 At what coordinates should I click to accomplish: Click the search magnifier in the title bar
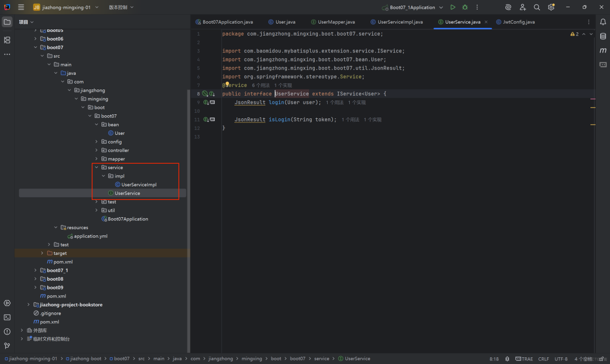(x=537, y=7)
